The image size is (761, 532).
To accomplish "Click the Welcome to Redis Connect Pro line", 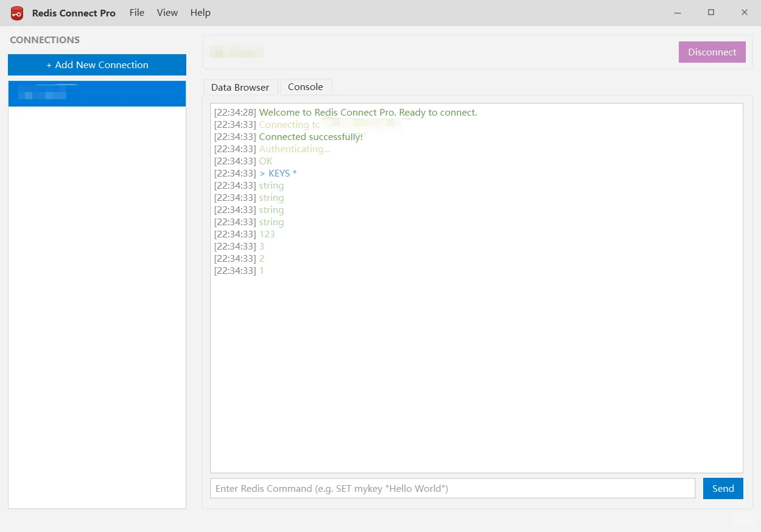I will (368, 113).
